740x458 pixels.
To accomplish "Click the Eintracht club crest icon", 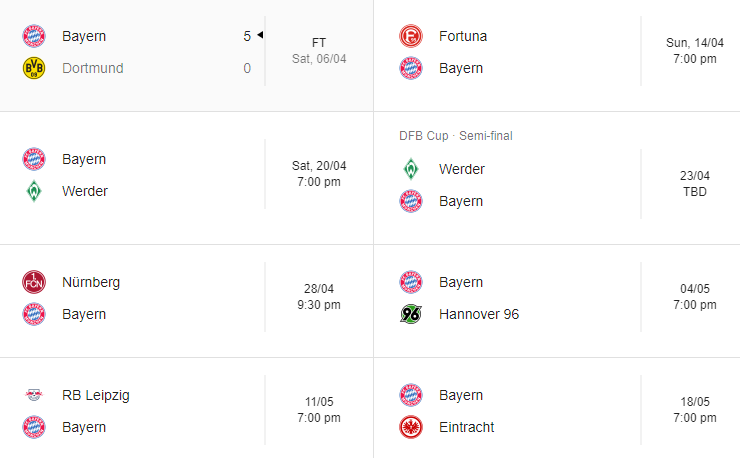I will click(x=411, y=427).
